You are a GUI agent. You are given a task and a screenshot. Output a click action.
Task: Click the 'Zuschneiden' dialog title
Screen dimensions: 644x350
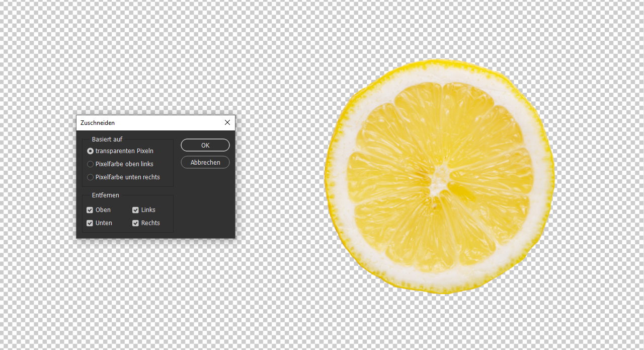[x=98, y=123]
